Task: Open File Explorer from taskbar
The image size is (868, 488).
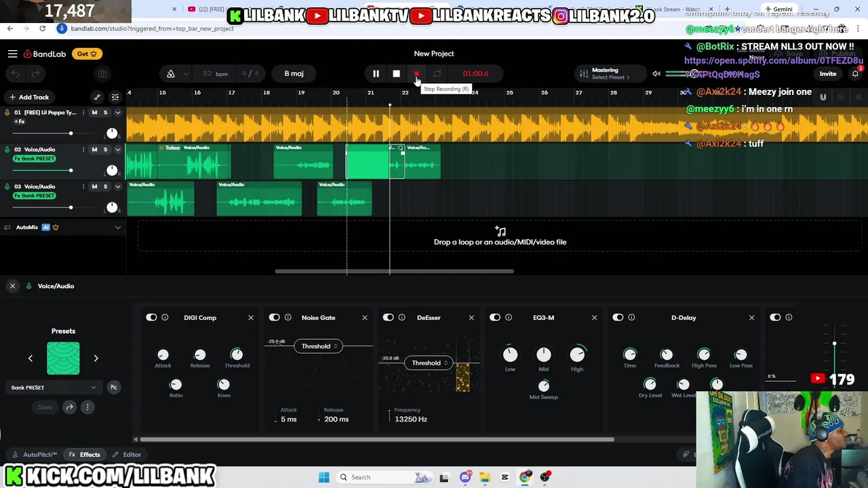Action: [485, 477]
